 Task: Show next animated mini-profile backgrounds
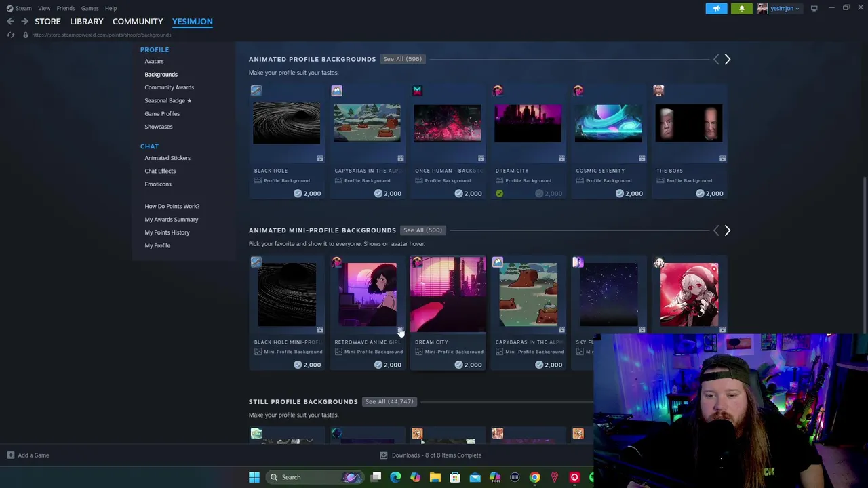point(727,230)
